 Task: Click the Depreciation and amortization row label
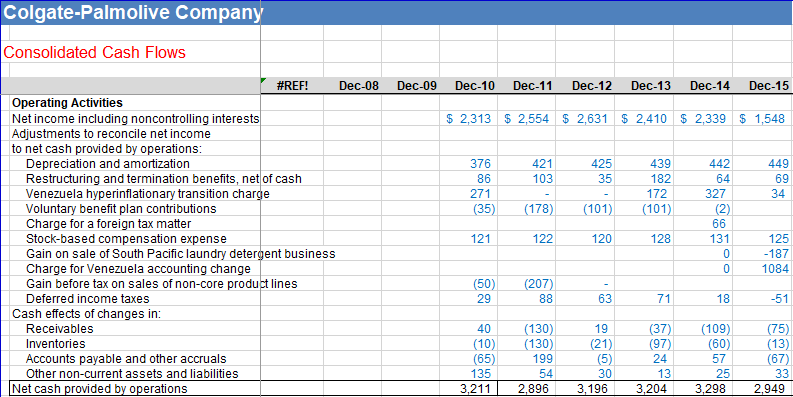(108, 164)
